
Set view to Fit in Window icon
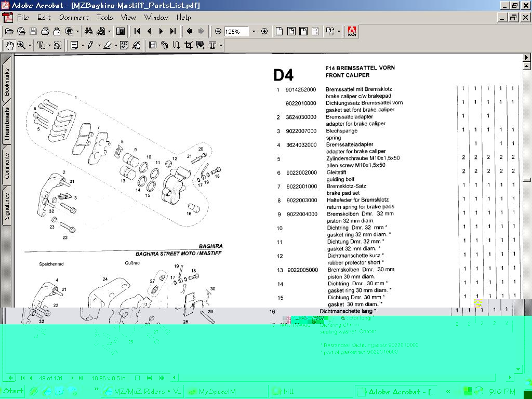tap(291, 32)
